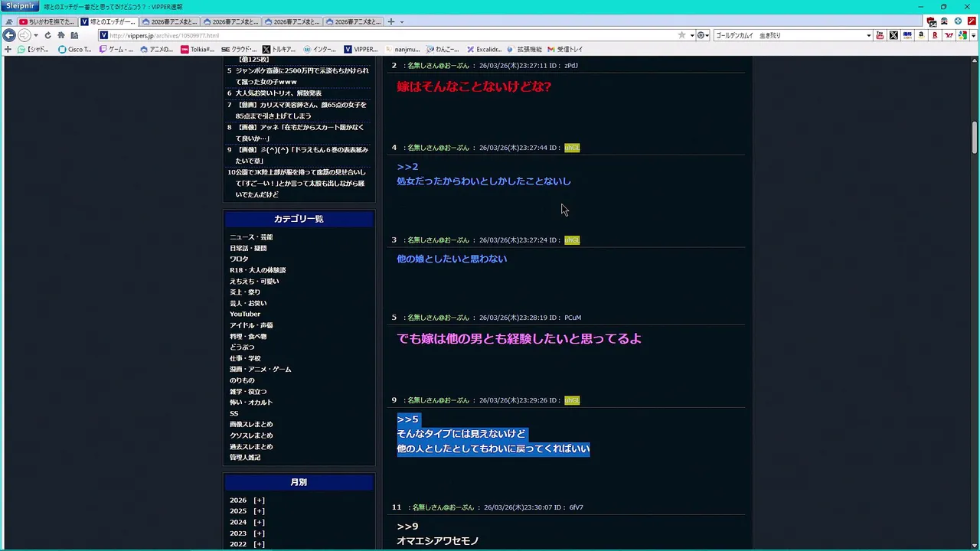The image size is (980, 551).
Task: Expand the search box history dropdown
Action: pos(868,35)
